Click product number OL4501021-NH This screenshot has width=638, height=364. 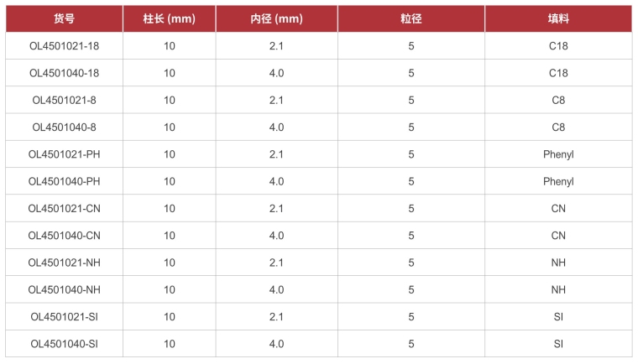[x=64, y=263]
